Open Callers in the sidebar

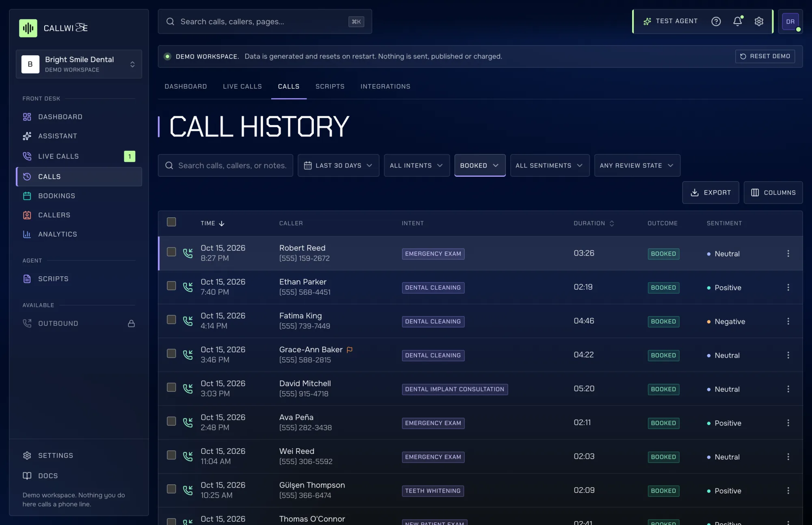pyautogui.click(x=79, y=215)
